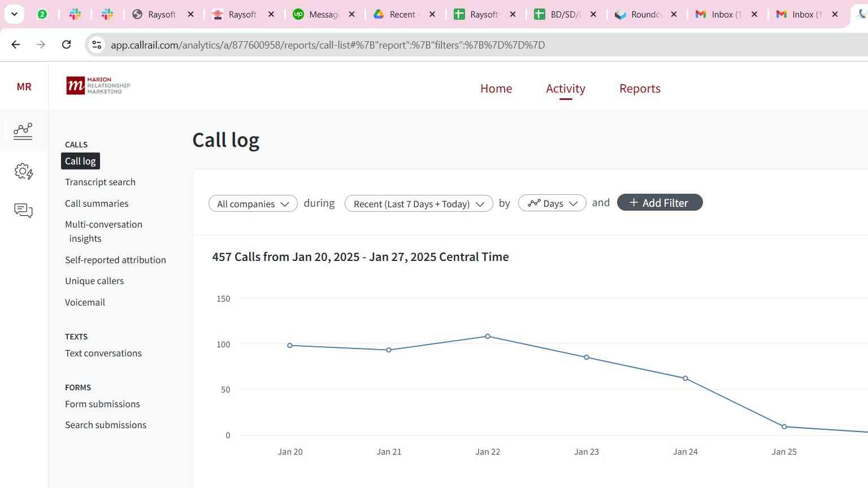This screenshot has height=488, width=868.
Task: Click the MR account initials
Action: [24, 86]
